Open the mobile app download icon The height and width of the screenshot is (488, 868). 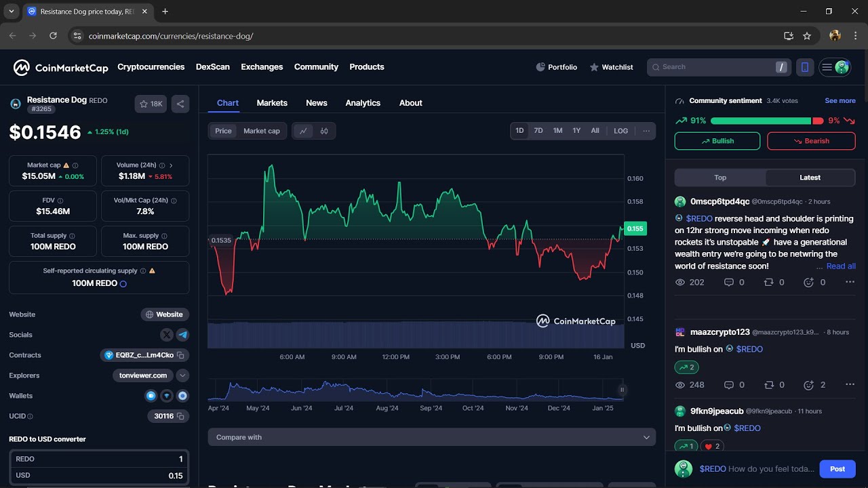(805, 67)
